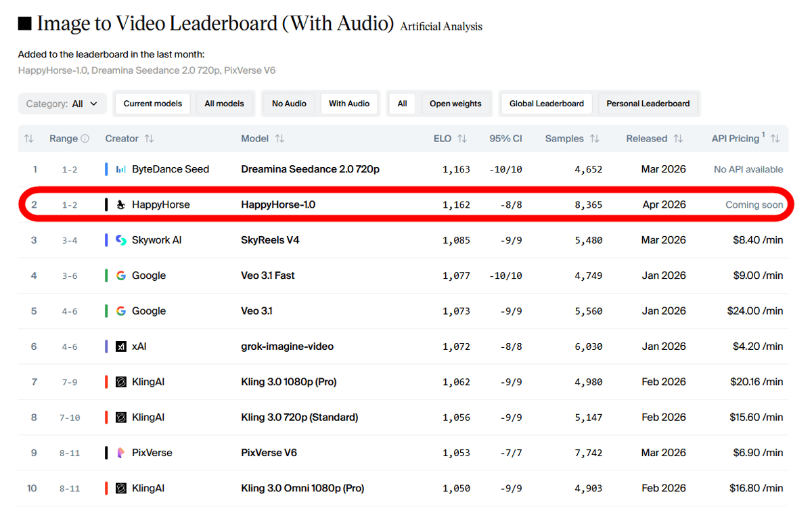Click the HappyHorse creator logo icon
The height and width of the screenshot is (517, 812).
[x=121, y=205]
